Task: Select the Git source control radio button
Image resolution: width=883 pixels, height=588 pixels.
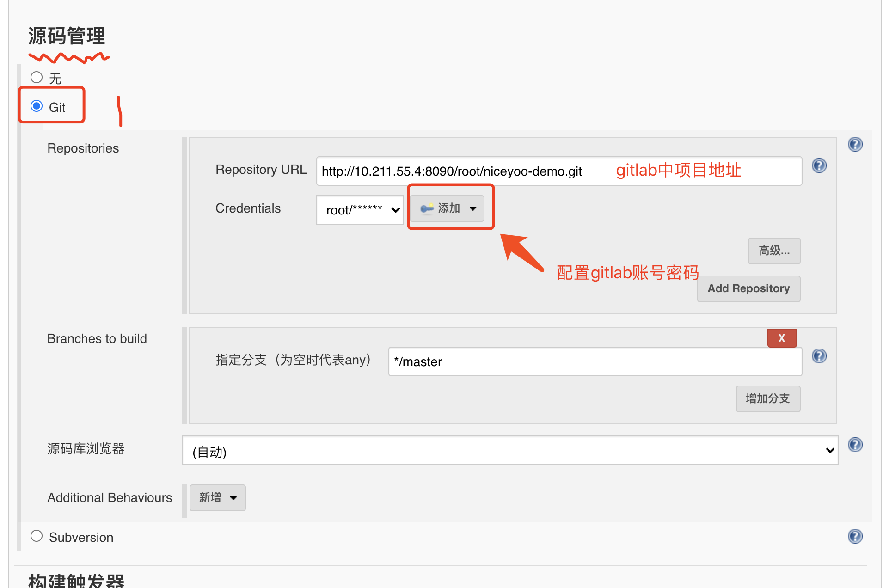Action: (x=37, y=106)
